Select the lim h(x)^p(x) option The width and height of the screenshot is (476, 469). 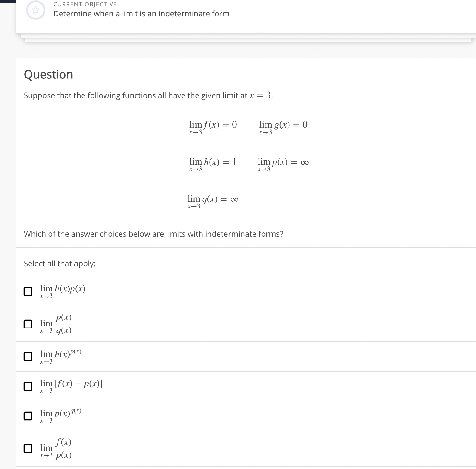pyautogui.click(x=28, y=357)
